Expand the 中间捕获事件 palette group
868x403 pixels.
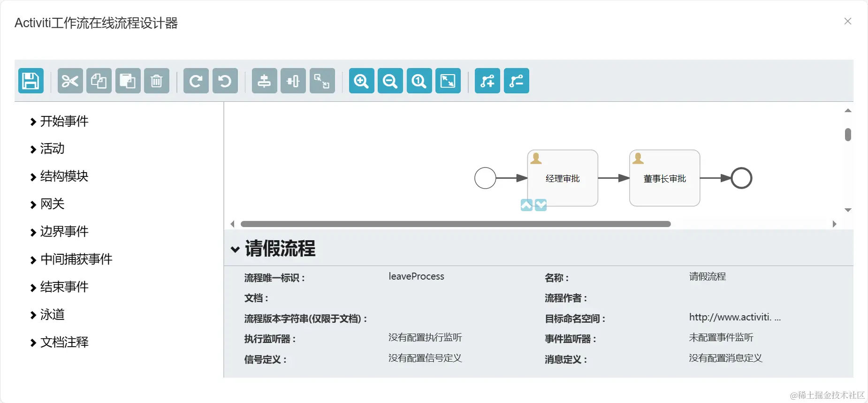coord(71,259)
